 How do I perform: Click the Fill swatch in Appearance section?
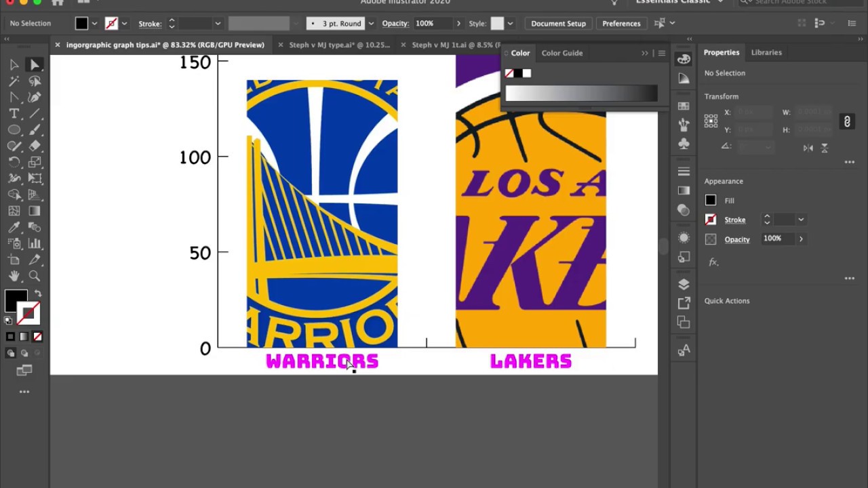pos(710,201)
